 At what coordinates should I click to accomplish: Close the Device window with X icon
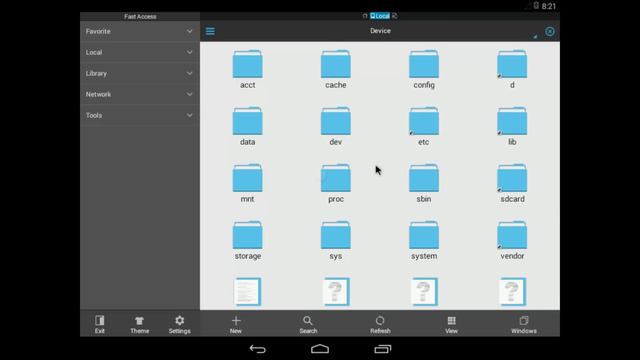click(x=550, y=31)
